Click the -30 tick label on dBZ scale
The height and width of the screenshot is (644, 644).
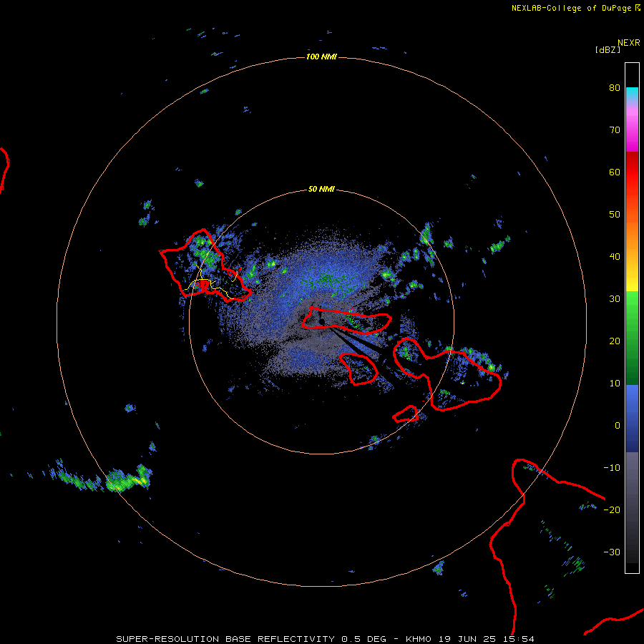612,552
